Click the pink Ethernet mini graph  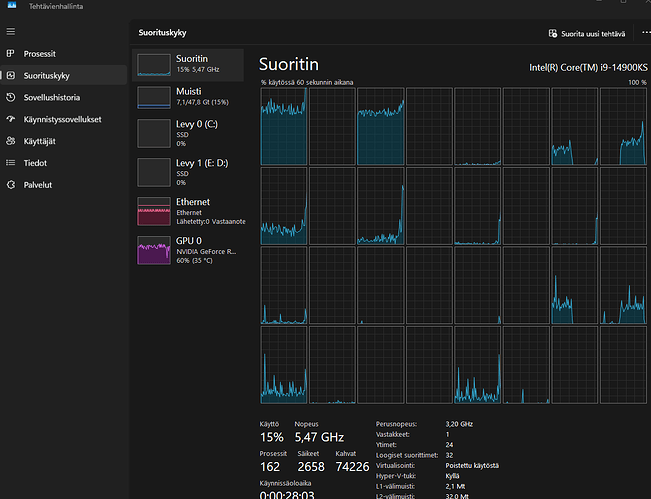point(154,211)
